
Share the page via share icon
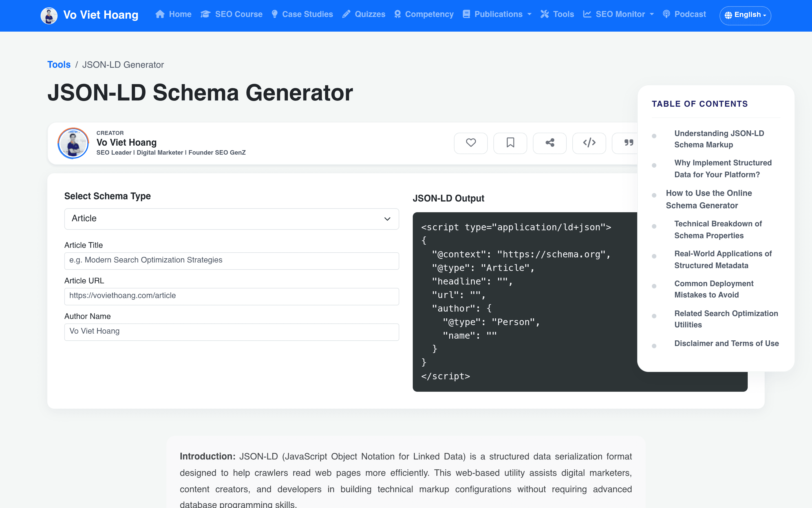pyautogui.click(x=550, y=143)
